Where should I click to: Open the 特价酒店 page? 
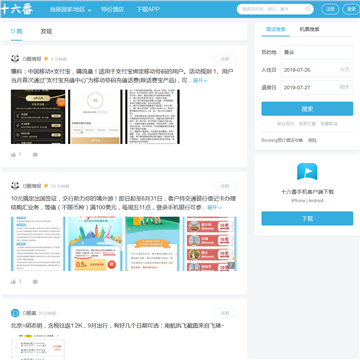point(112,9)
